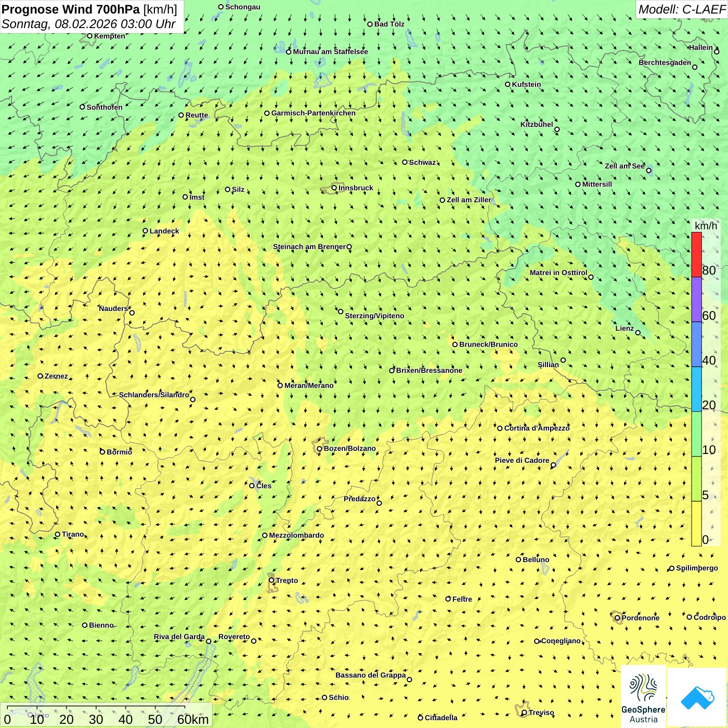728x728 pixels.
Task: Click the yellow 0 km/h legend color
Action: 696,524
